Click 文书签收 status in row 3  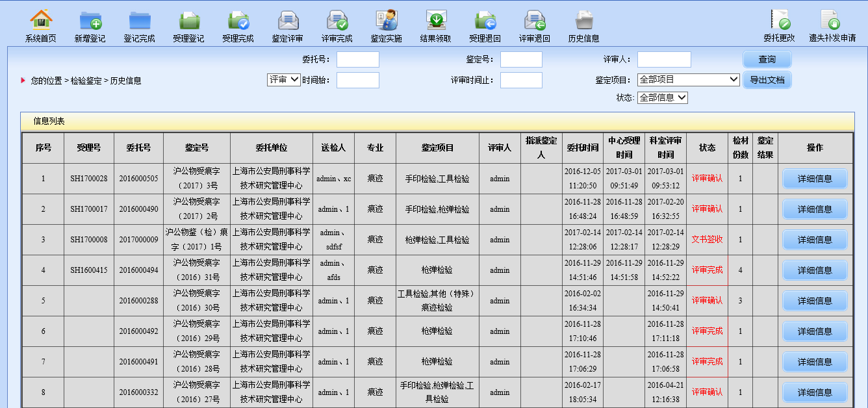pyautogui.click(x=707, y=240)
